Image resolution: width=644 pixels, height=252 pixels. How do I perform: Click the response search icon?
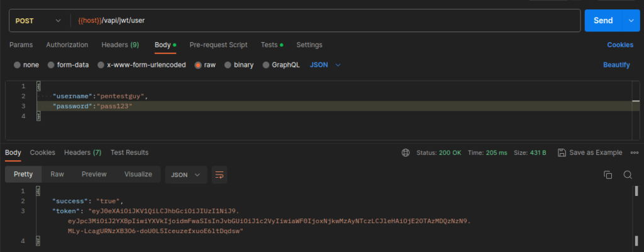[x=628, y=175]
